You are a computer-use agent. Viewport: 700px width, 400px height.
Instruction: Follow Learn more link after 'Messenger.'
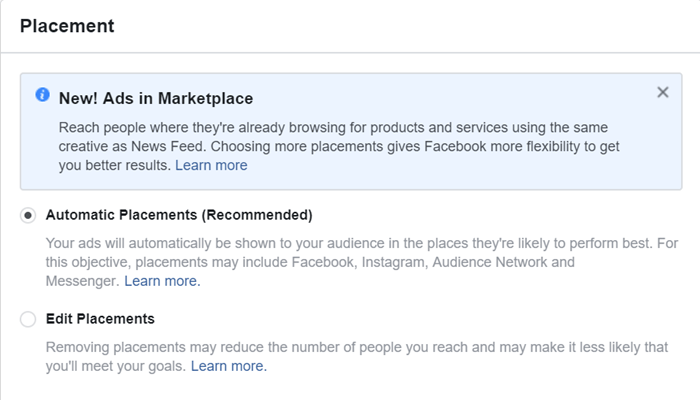click(162, 281)
